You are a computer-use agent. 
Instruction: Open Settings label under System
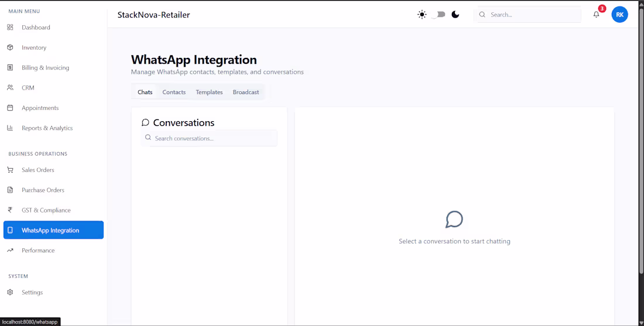[32, 292]
